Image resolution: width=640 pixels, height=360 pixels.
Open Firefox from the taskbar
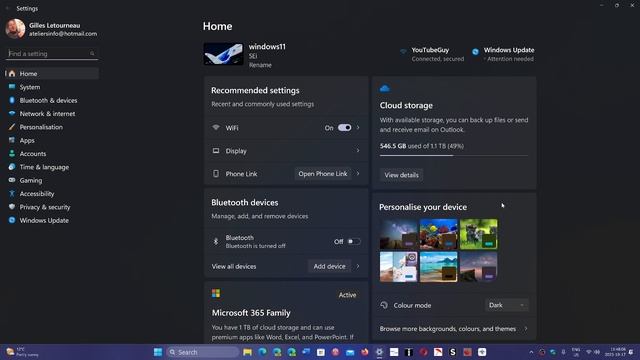click(x=364, y=352)
